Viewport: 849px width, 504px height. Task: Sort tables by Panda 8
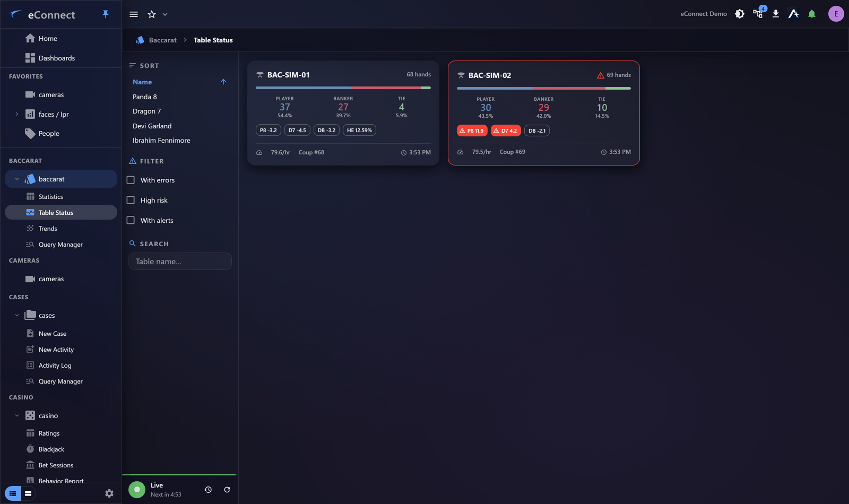point(145,97)
